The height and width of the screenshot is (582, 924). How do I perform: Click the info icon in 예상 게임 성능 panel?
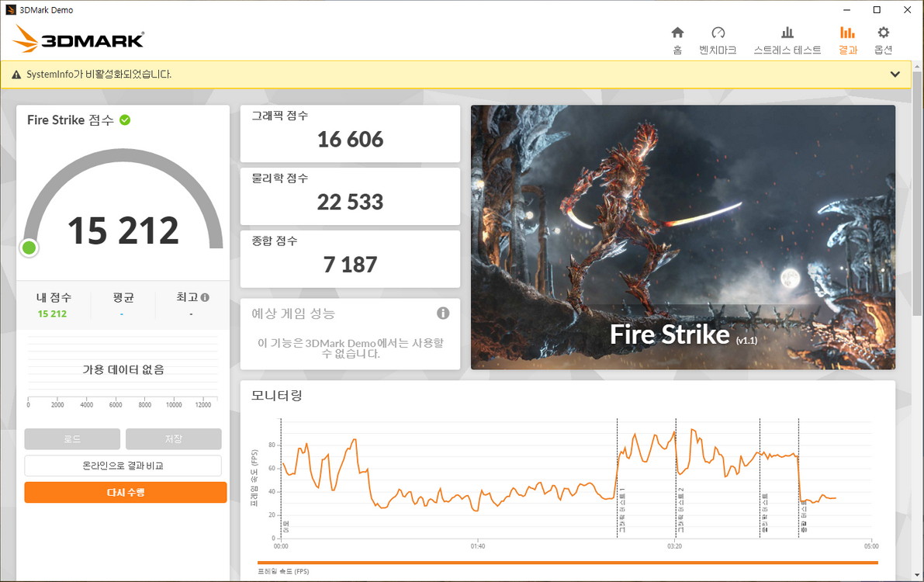tap(443, 313)
